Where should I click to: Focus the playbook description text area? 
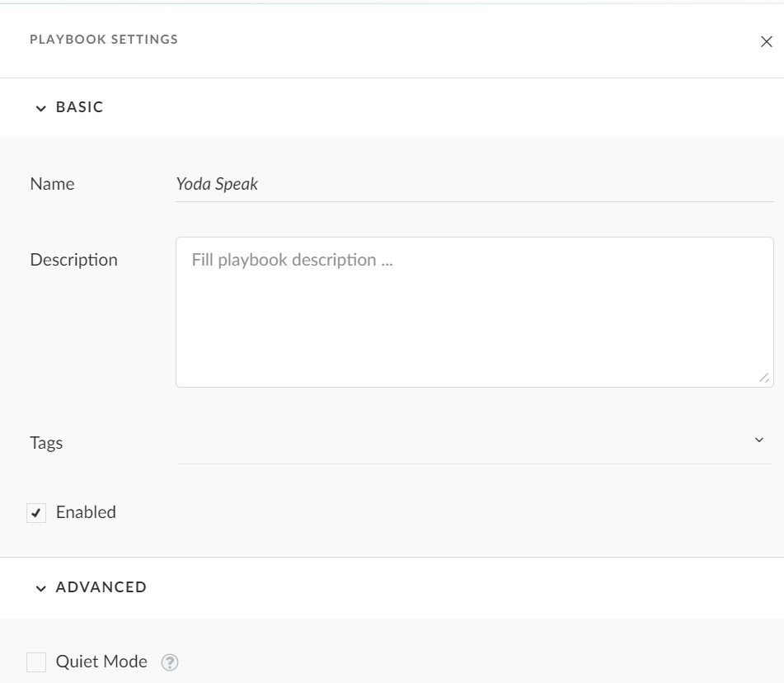point(474,312)
